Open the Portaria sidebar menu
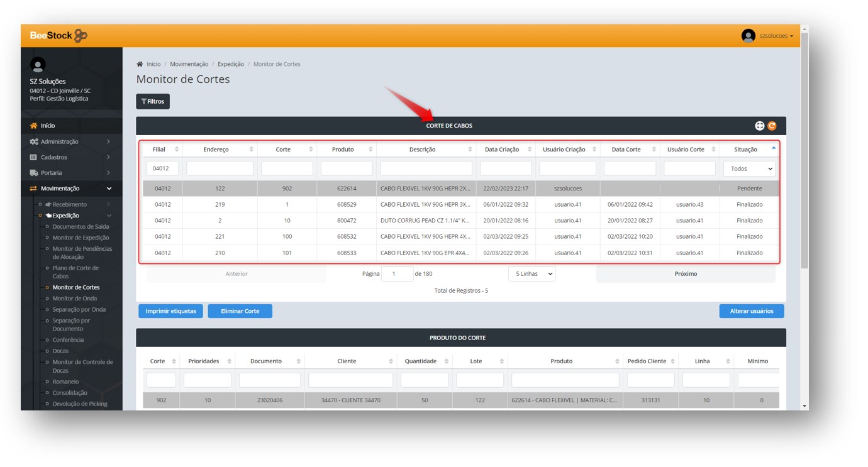 [71, 173]
